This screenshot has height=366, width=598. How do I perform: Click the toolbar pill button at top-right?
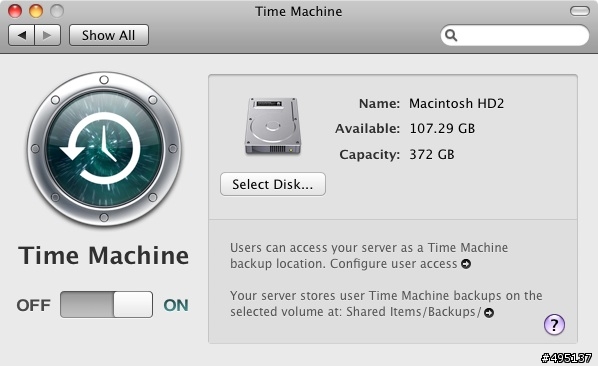pos(580,11)
